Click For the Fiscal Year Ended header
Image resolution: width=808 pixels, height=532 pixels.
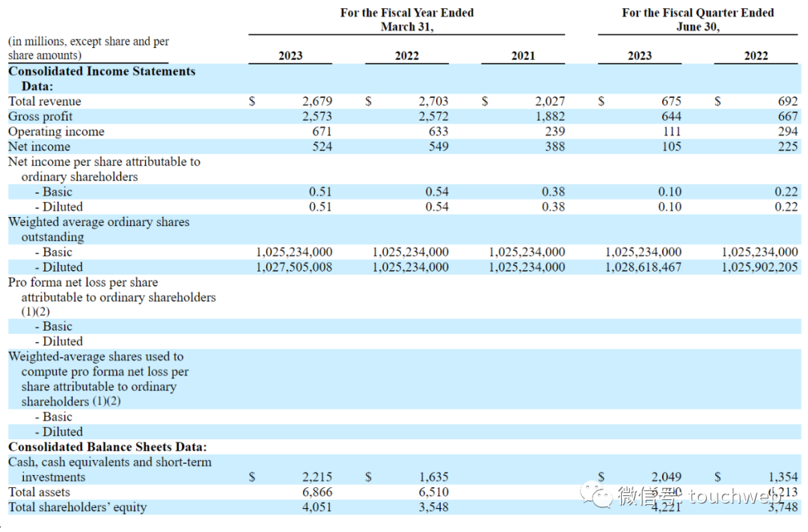(406, 19)
